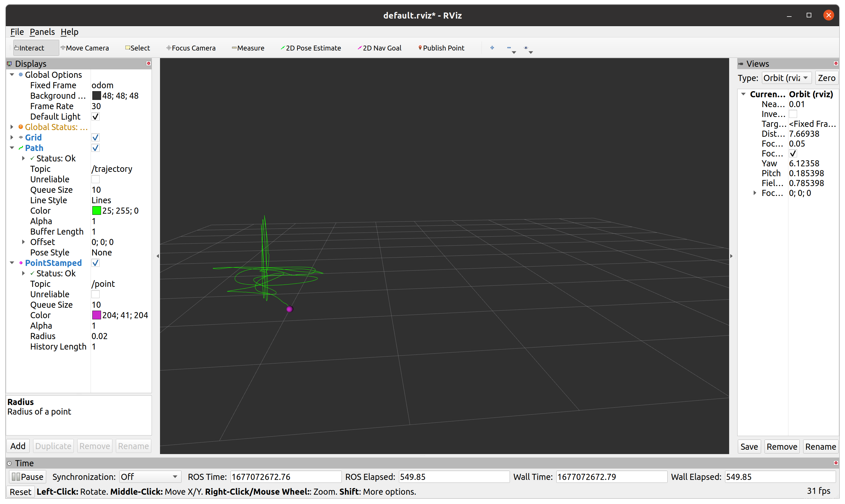The image size is (845, 504).
Task: Click the Wall Elapsed field
Action: [x=780, y=476]
